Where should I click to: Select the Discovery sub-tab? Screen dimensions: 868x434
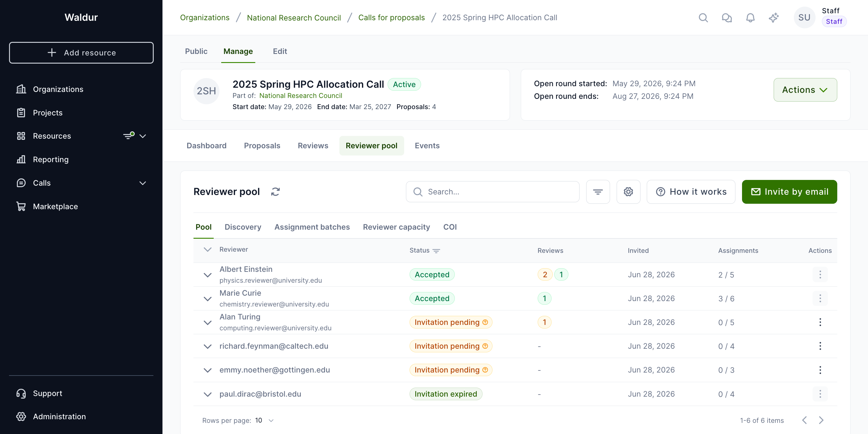click(243, 227)
